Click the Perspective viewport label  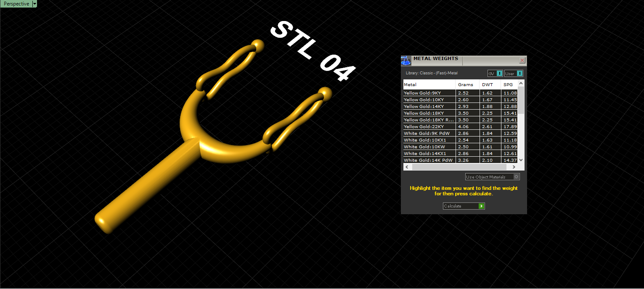16,4
